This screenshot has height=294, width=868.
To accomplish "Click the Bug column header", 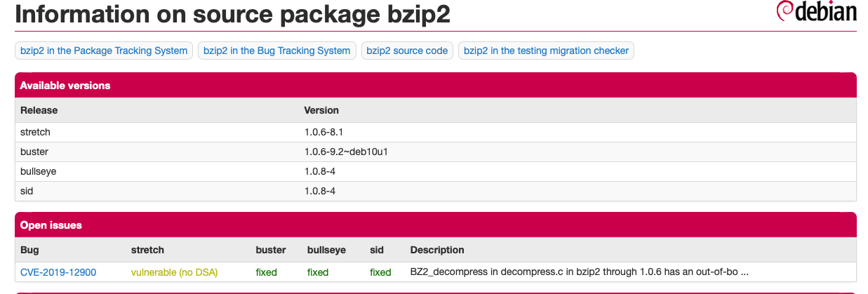I will coord(29,250).
